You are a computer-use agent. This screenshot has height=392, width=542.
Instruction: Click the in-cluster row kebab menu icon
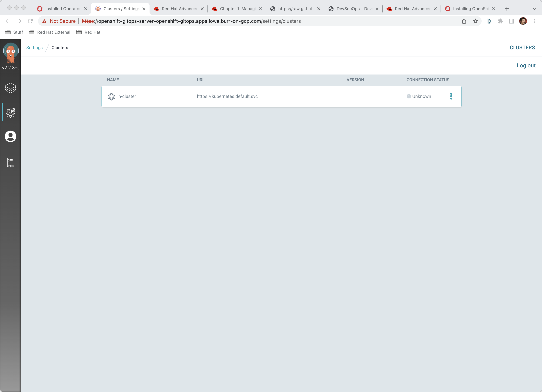pyautogui.click(x=451, y=96)
